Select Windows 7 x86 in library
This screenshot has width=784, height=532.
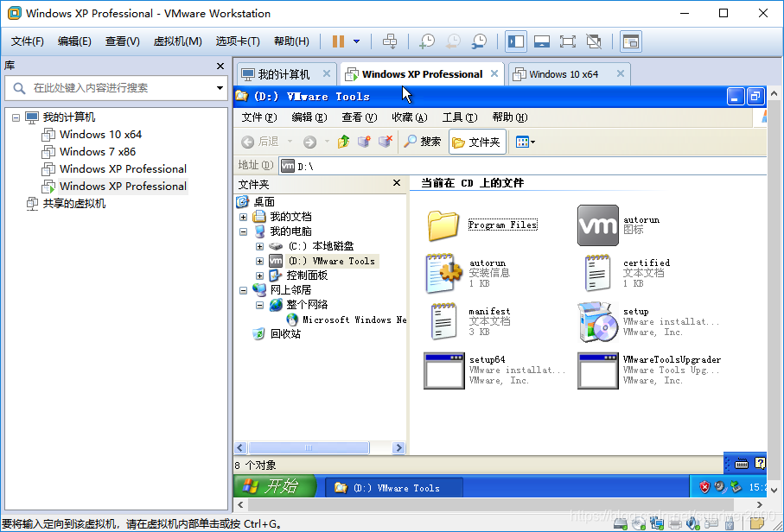97,152
